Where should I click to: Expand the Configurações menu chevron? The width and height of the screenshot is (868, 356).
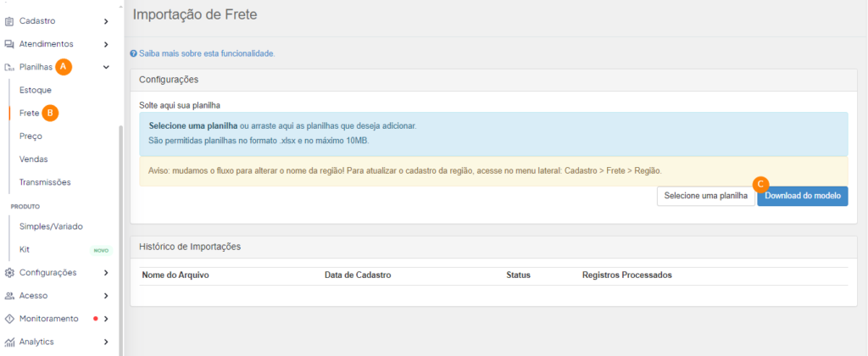coord(106,273)
